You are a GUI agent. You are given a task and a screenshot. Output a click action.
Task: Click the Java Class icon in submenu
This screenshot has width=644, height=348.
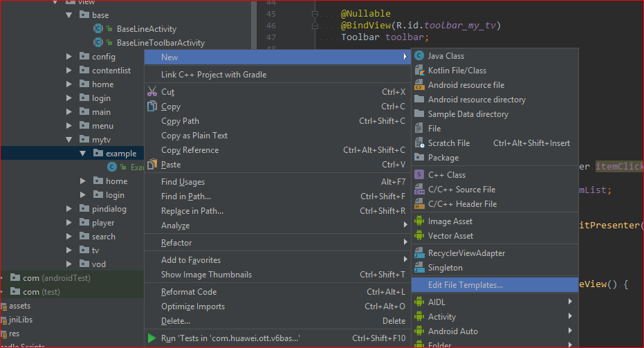[x=419, y=55]
